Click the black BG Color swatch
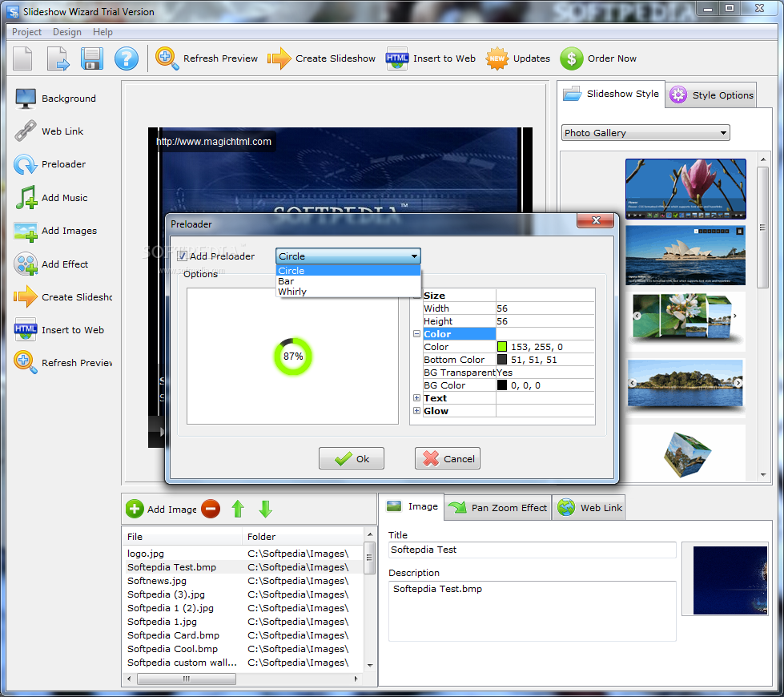 tap(502, 385)
